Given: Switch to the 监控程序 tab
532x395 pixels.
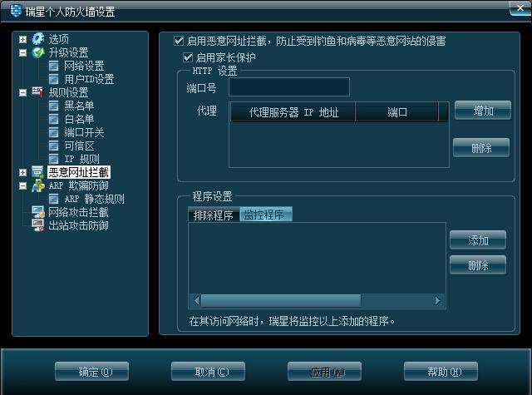Looking at the screenshot, I should [266, 215].
